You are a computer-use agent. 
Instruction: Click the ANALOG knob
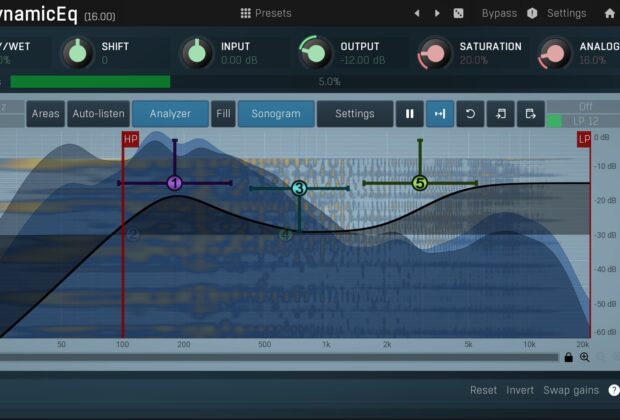pyautogui.click(x=555, y=53)
